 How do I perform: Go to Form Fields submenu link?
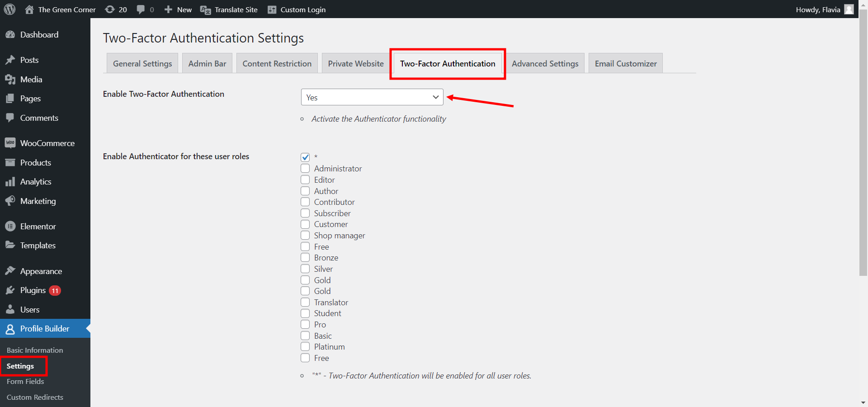click(x=25, y=381)
